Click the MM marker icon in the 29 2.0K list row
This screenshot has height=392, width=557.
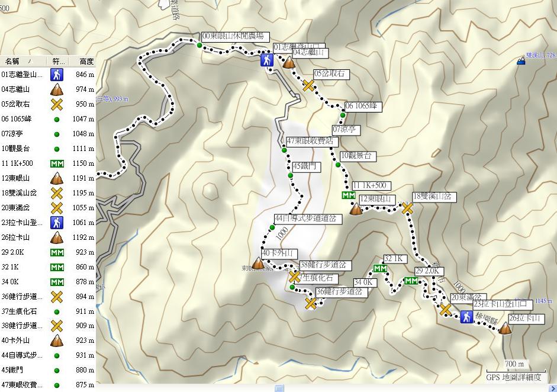tap(57, 252)
